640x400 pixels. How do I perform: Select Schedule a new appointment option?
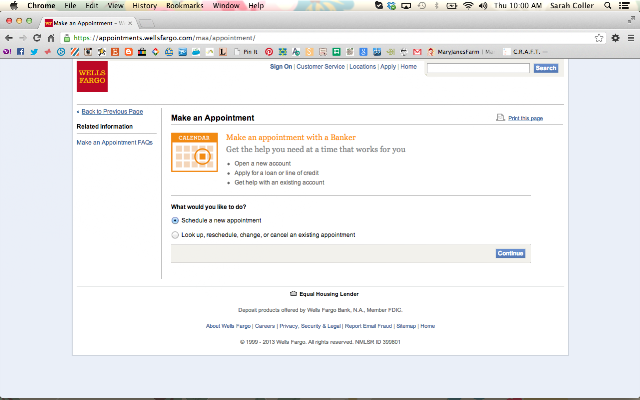coord(175,220)
